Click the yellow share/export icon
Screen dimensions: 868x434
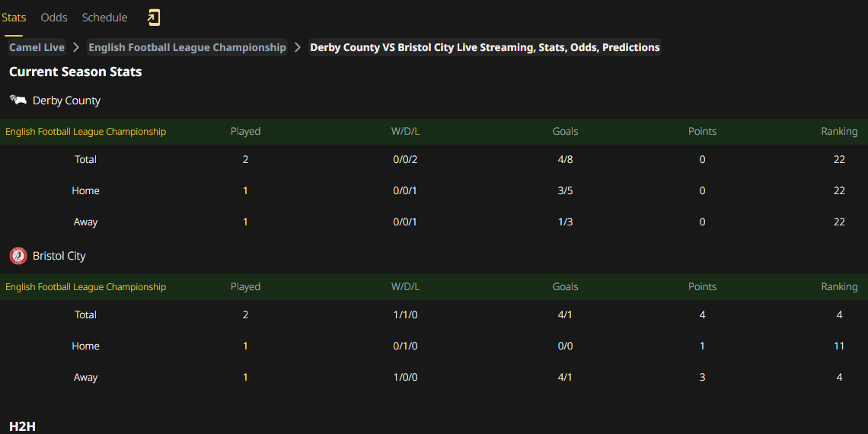153,18
